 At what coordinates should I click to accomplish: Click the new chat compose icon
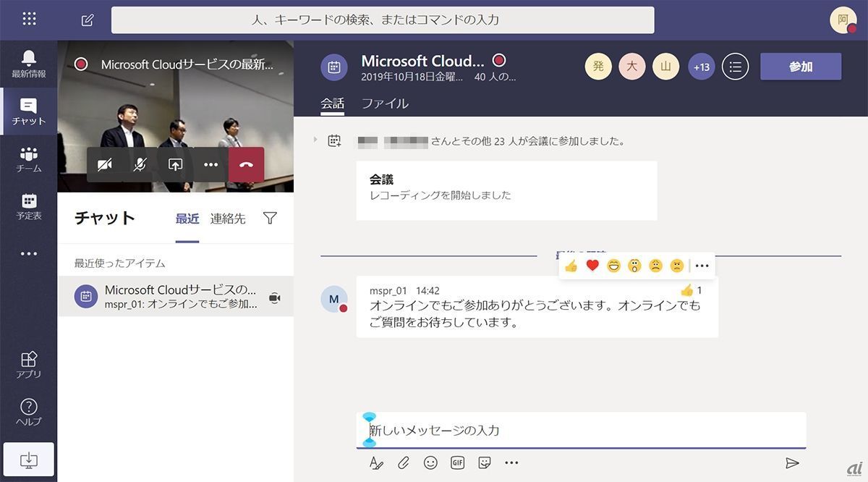click(x=88, y=20)
